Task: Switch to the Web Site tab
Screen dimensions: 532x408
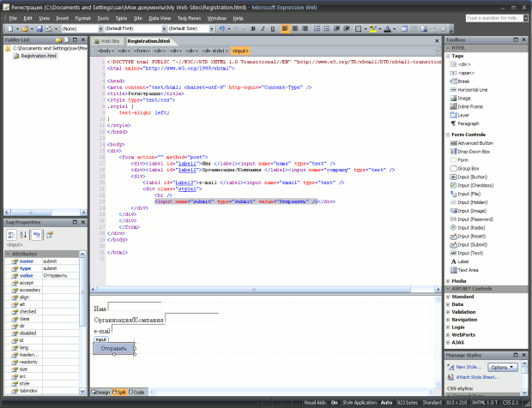Action: pyautogui.click(x=108, y=40)
